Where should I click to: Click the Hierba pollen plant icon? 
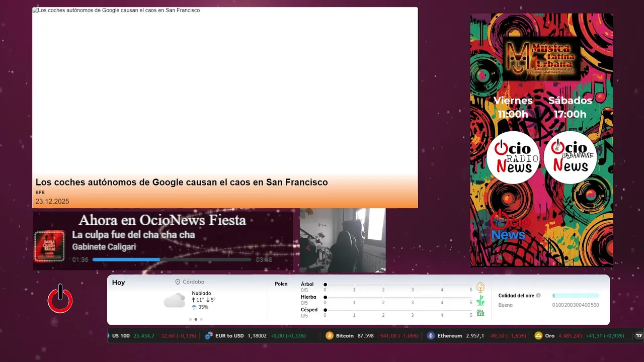480,300
